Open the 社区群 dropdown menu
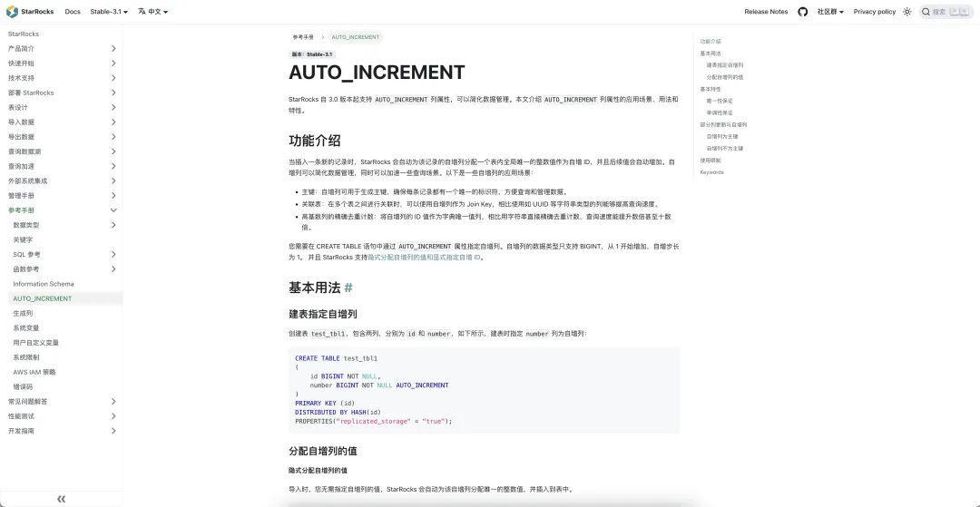Viewport: 980px width, 507px height. (830, 12)
